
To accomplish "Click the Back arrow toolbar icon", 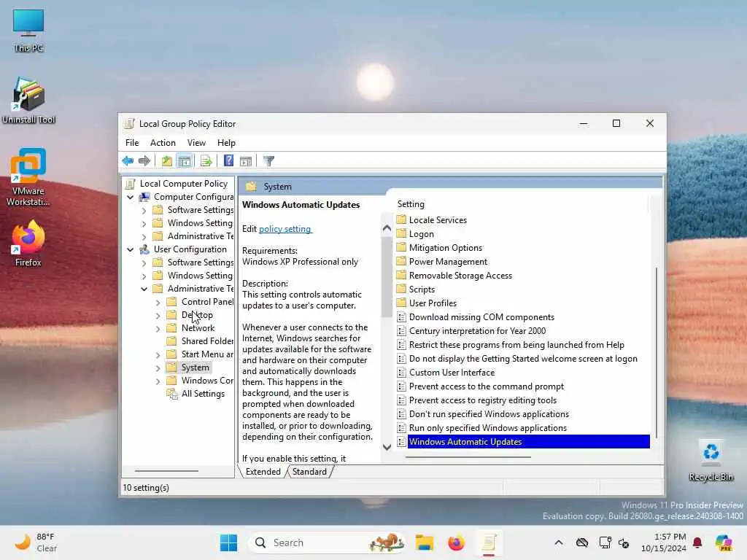I will pos(128,161).
